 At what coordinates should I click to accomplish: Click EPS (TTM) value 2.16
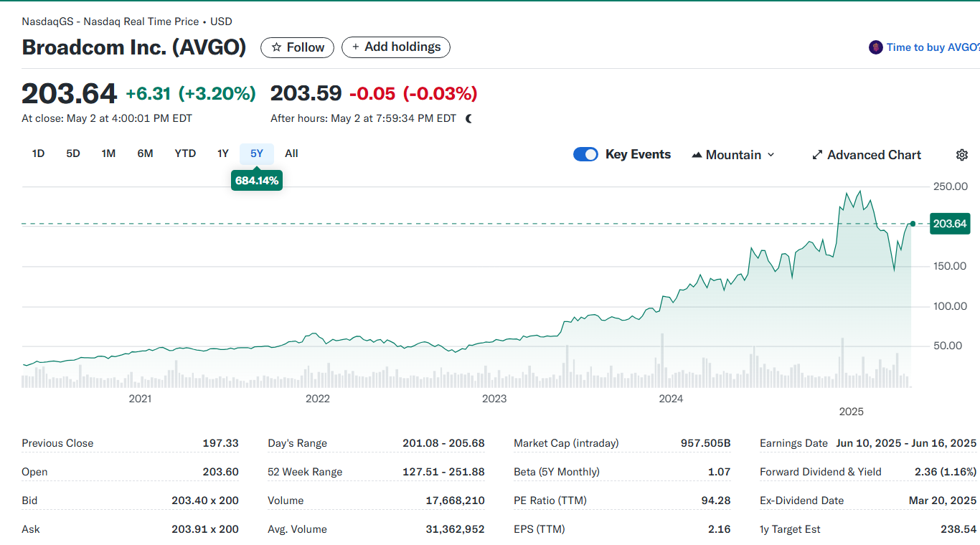coord(719,529)
